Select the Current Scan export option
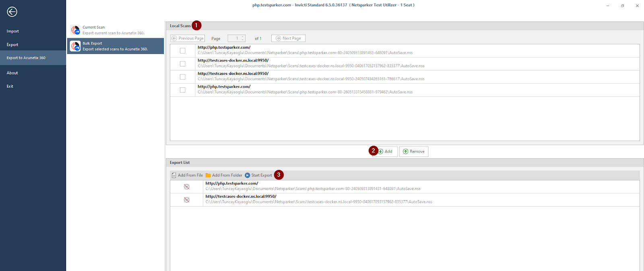Viewport: 644px width, 271px height. [116, 30]
